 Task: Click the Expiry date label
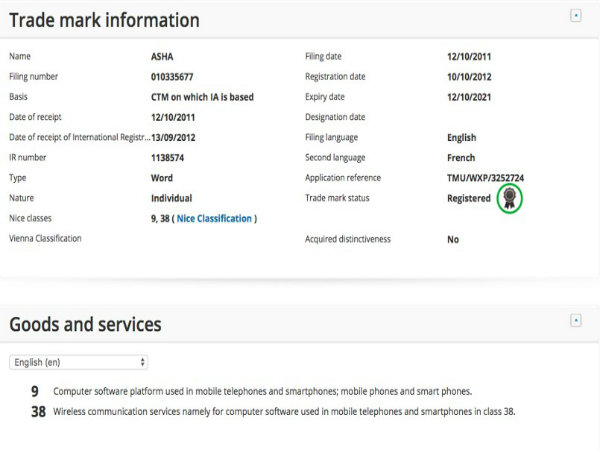(324, 97)
